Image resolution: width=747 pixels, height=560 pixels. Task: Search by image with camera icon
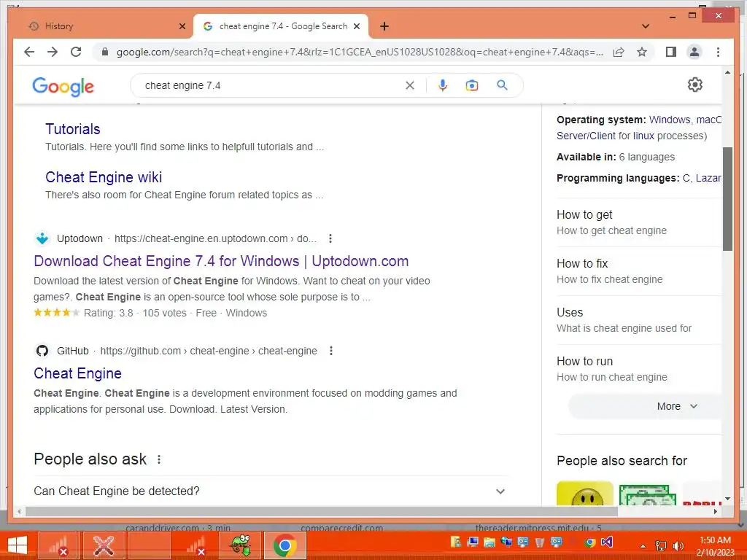[x=472, y=85]
